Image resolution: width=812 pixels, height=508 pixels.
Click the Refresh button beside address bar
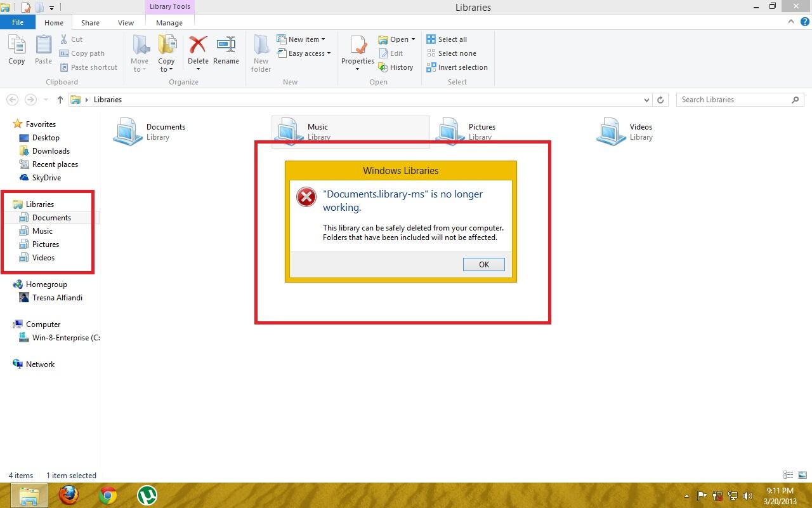[660, 100]
